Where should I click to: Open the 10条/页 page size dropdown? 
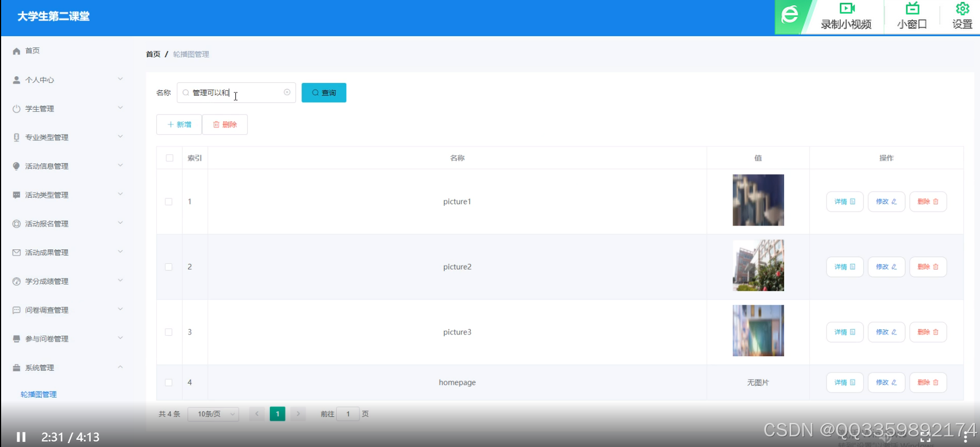pos(214,414)
